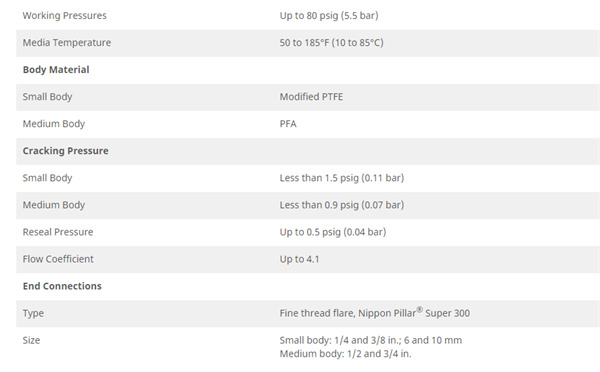Click the Type row label
Screen dimensions: 600x372
[33, 313]
